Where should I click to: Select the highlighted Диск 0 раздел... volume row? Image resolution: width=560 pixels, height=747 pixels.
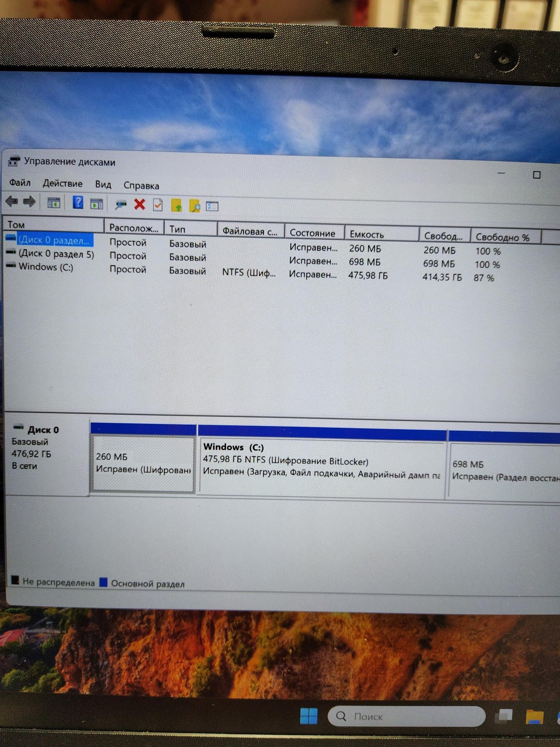pos(55,240)
